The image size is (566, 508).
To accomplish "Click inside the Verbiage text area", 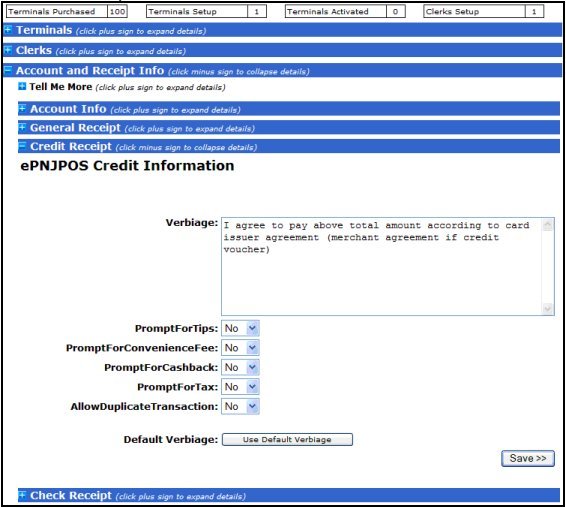I will pyautogui.click(x=381, y=266).
